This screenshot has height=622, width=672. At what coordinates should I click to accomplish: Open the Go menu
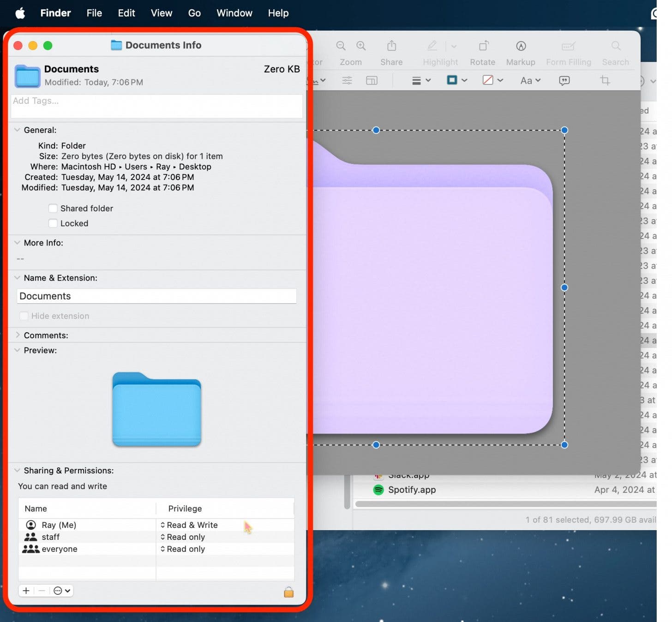(194, 13)
